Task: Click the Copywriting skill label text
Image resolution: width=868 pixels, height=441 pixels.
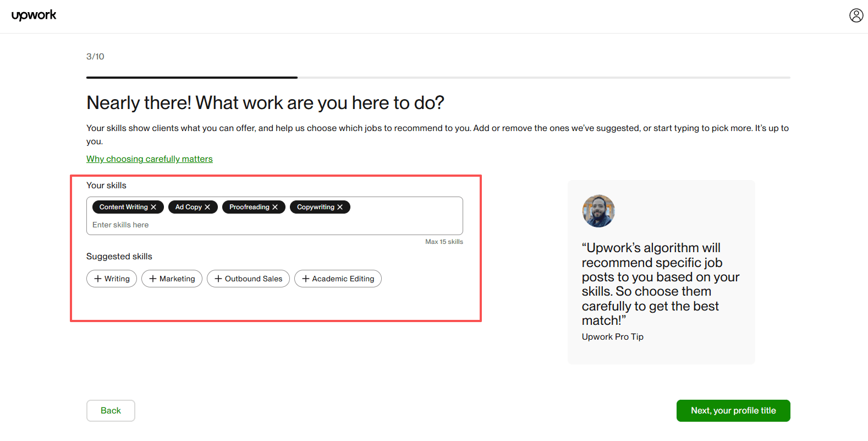Action: point(315,207)
